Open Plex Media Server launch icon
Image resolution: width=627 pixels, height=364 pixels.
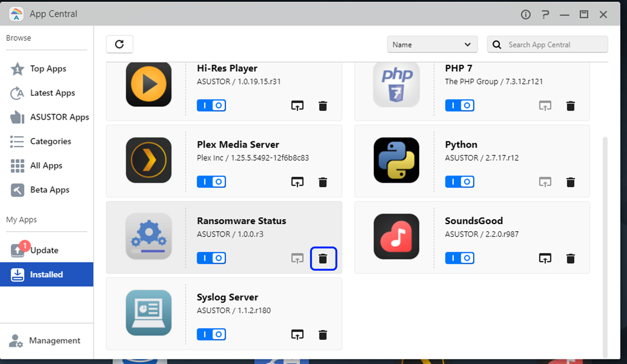(x=297, y=182)
